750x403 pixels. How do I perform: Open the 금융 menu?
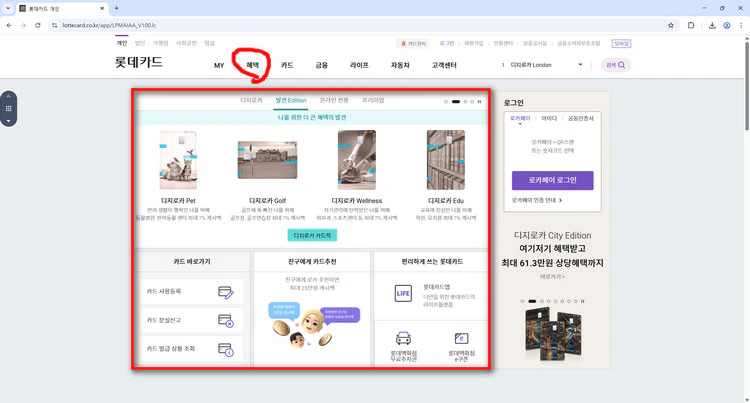(321, 65)
